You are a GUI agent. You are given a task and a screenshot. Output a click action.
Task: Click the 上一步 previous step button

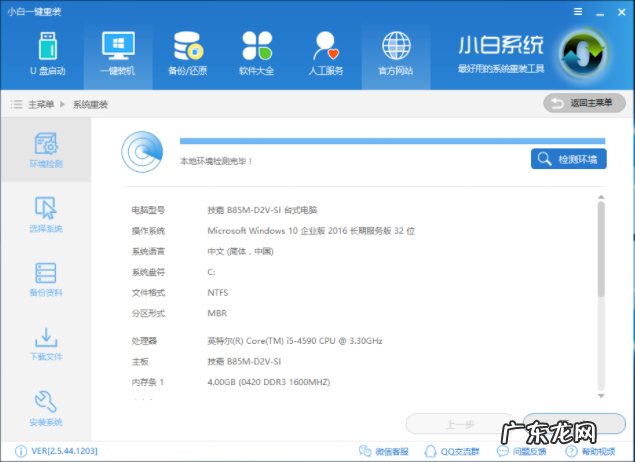460,424
